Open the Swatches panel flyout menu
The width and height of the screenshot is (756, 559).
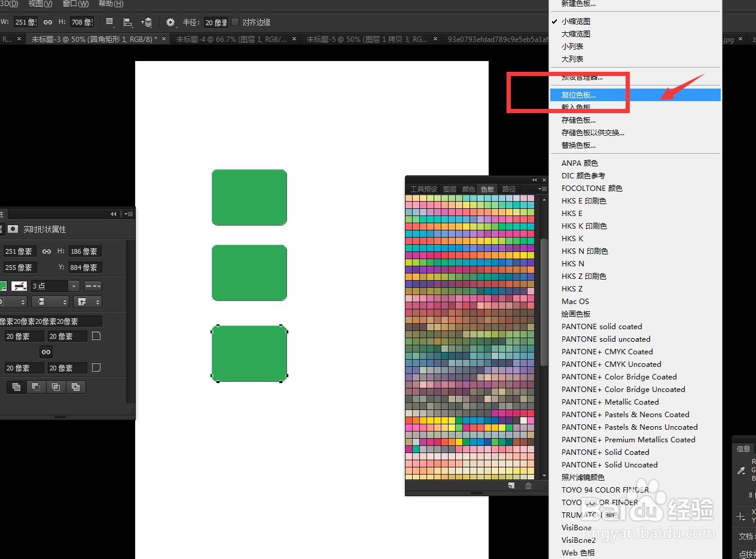[x=542, y=189]
